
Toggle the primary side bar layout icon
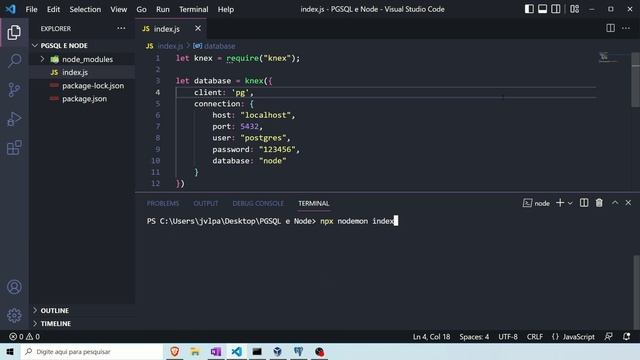pos(529,9)
